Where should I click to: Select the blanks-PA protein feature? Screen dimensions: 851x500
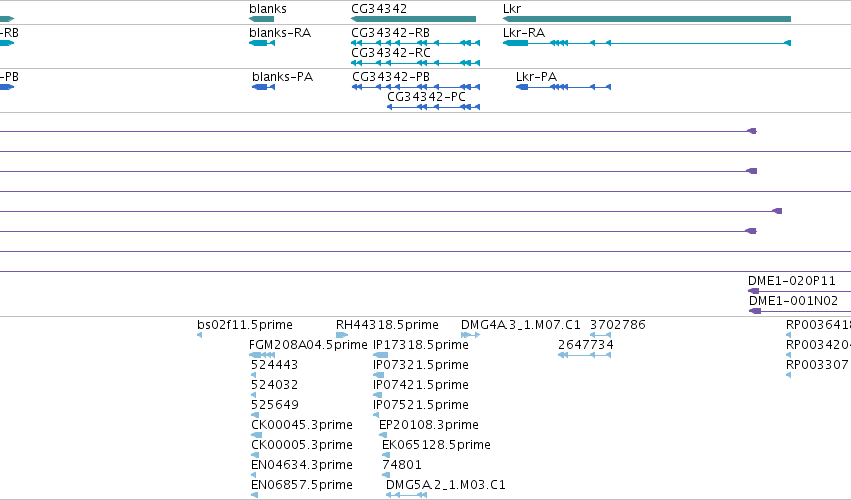click(264, 87)
